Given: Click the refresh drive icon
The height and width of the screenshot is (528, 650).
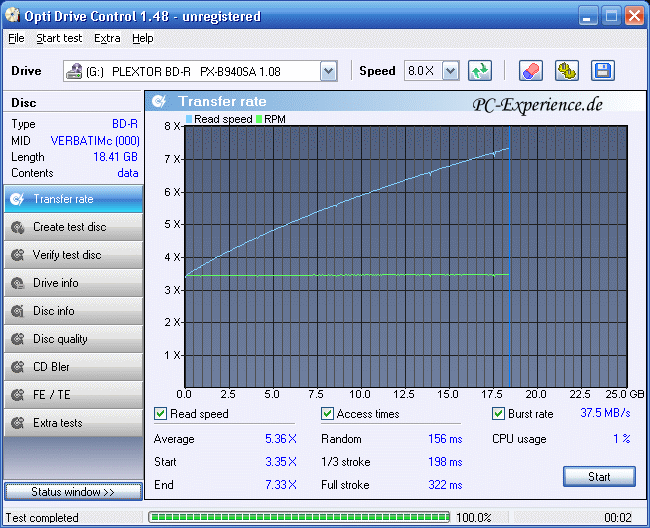Looking at the screenshot, I should tap(481, 71).
